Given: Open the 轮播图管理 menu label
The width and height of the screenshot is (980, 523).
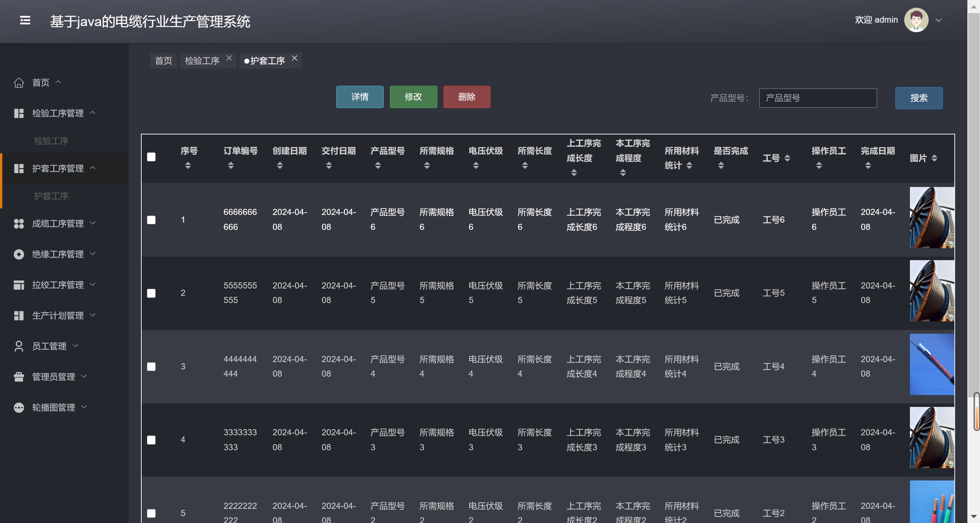Looking at the screenshot, I should (54, 408).
